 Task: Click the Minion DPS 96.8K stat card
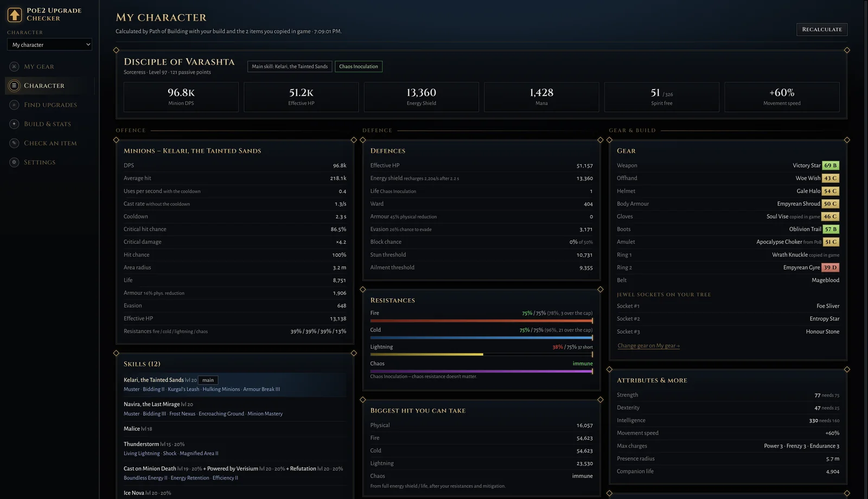[x=181, y=97]
